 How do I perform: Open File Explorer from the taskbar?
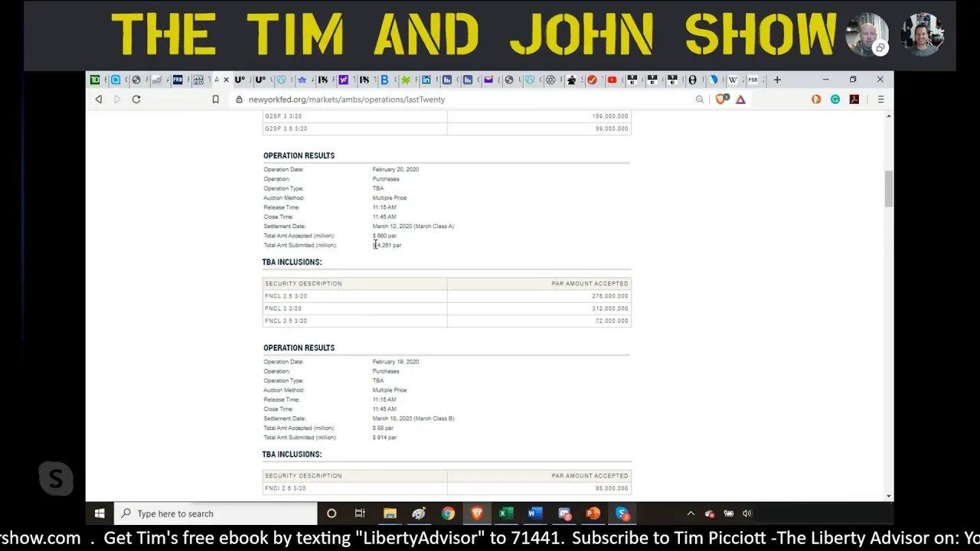pyautogui.click(x=390, y=514)
